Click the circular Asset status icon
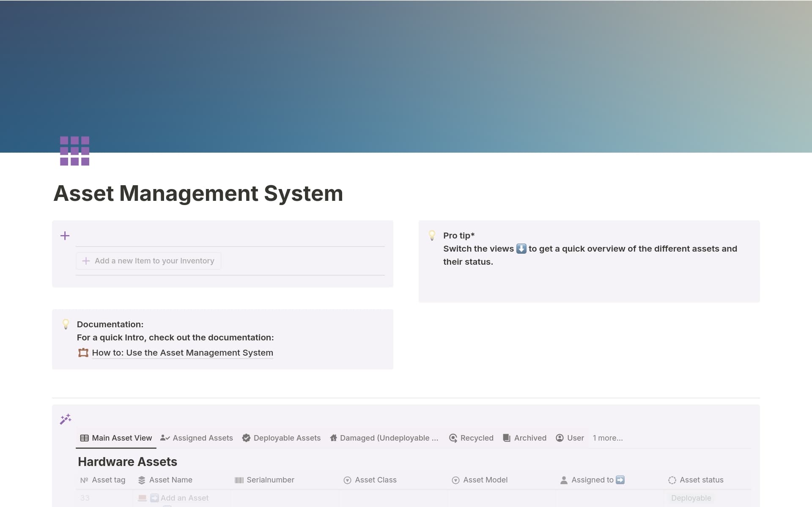This screenshot has width=812, height=507. [672, 480]
